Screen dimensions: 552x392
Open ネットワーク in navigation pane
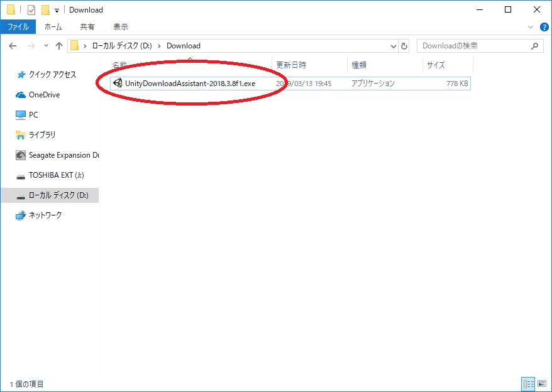click(x=45, y=215)
